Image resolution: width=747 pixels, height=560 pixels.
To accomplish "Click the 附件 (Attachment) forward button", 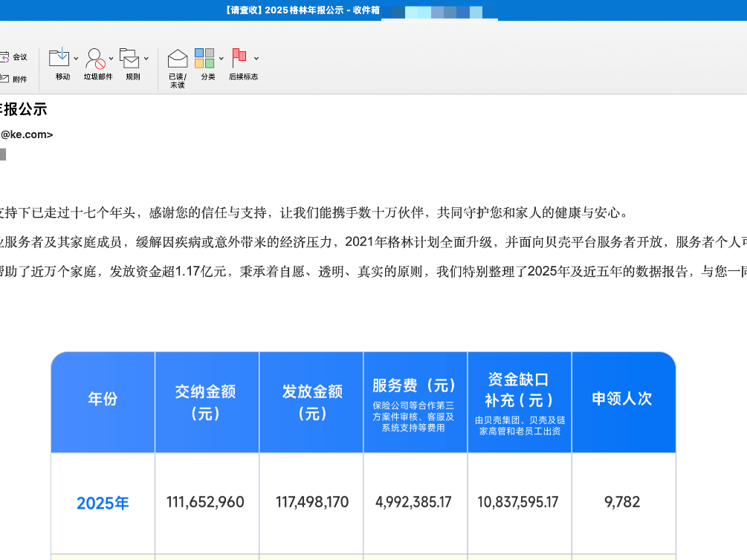I will coord(13,79).
